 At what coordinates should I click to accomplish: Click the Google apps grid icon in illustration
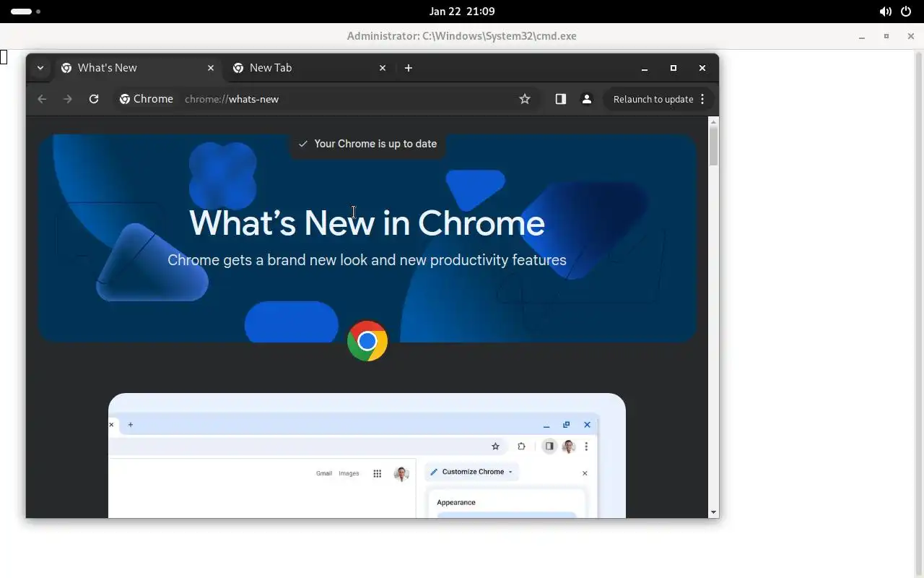[x=377, y=474]
